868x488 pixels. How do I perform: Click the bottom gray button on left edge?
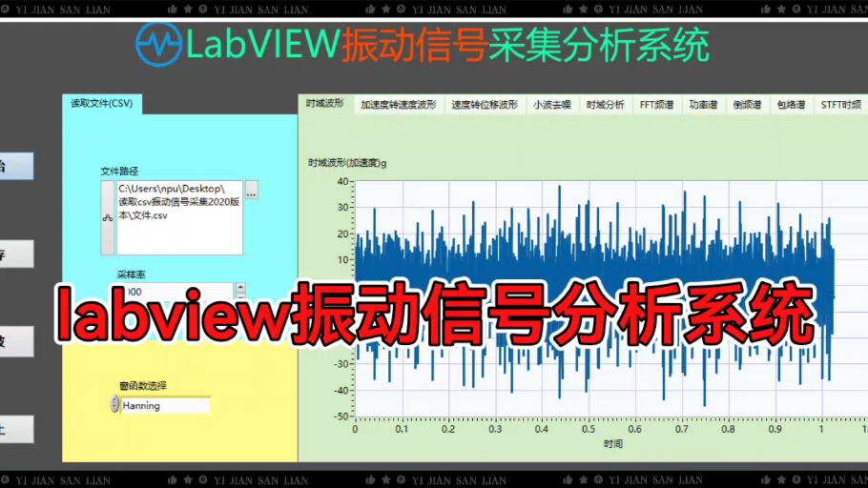(16, 429)
